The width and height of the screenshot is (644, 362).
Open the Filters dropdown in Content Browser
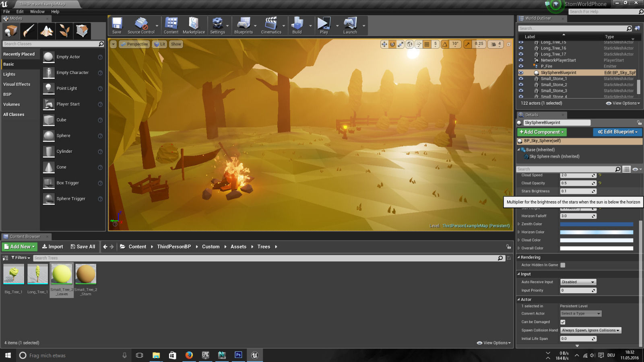click(x=21, y=258)
